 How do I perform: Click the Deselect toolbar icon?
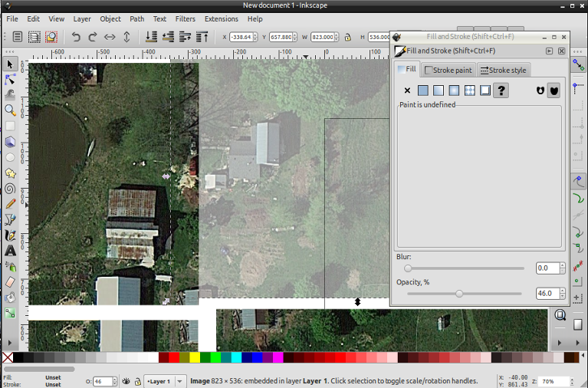[x=51, y=37]
